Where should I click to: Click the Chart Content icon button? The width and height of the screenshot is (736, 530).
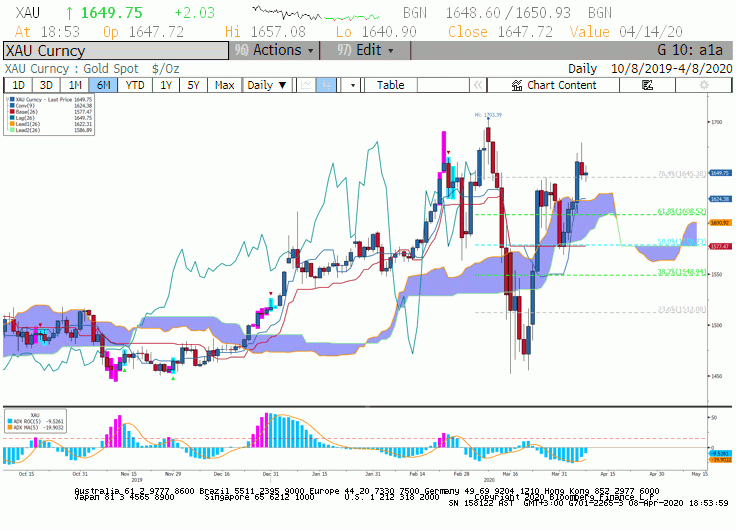tap(553, 85)
